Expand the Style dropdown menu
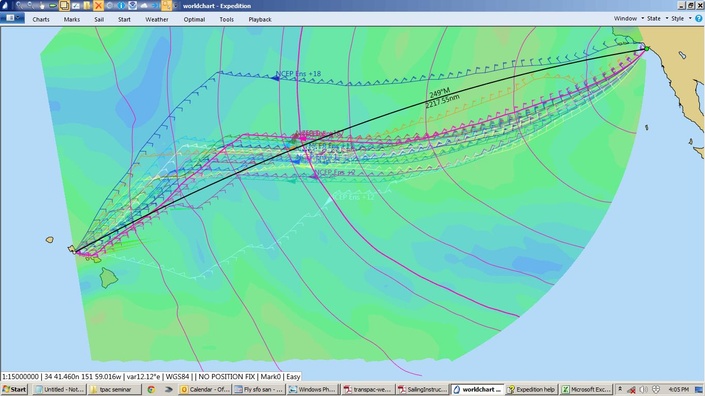This screenshot has height=396, width=705. pos(681,18)
